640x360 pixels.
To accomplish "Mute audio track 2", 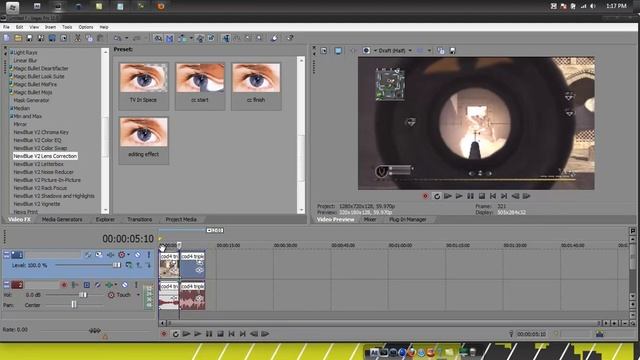I will coord(125,285).
